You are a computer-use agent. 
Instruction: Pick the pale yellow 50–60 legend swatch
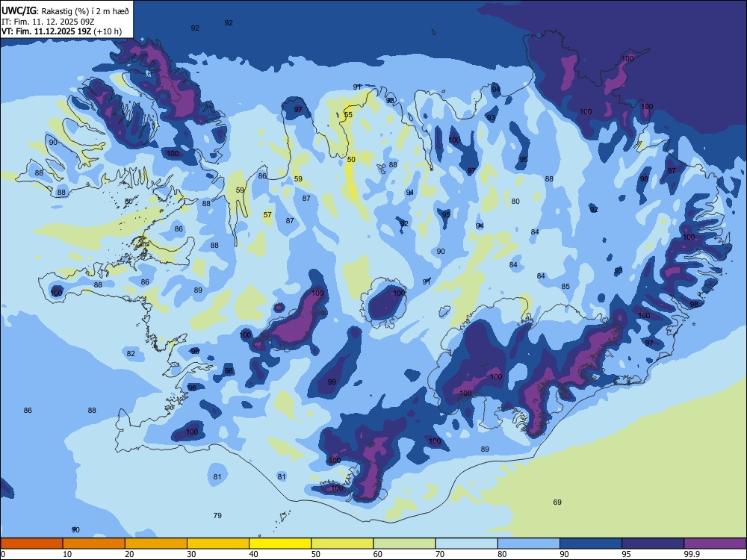[x=342, y=544]
